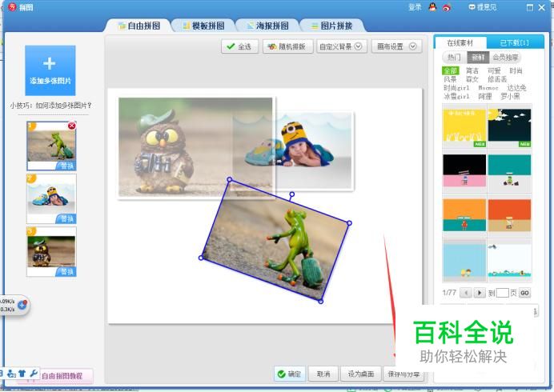Click the 添加多张图片 plus button
Image resolution: width=554 pixels, height=392 pixels.
pos(50,70)
